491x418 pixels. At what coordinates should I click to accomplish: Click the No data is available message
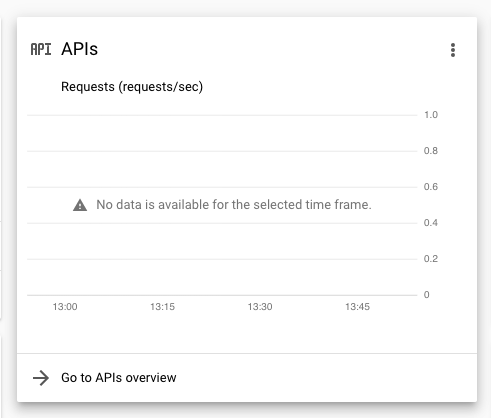point(234,205)
